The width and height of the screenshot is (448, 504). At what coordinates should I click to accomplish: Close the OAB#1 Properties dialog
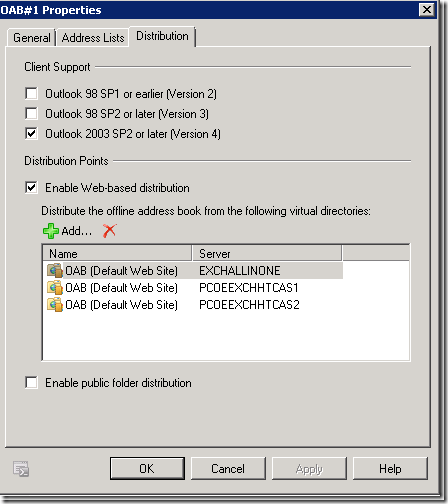point(427,9)
